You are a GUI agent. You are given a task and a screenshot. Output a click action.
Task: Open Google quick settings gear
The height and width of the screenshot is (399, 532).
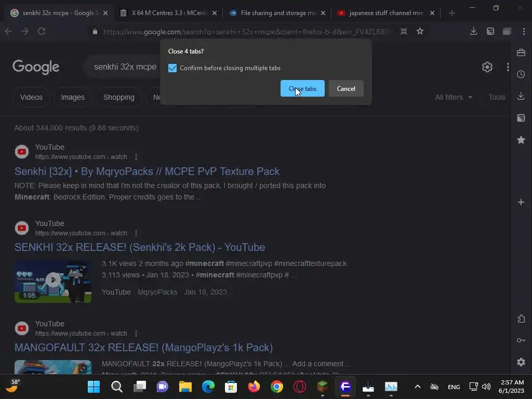pyautogui.click(x=487, y=67)
